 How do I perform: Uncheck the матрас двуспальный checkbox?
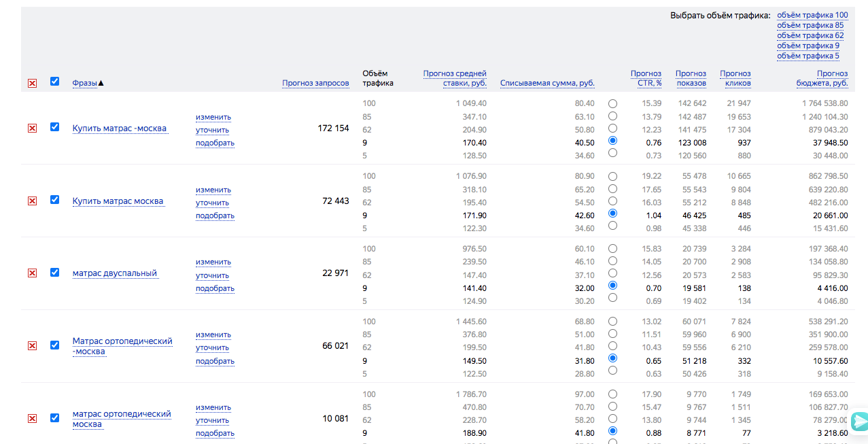click(x=54, y=272)
